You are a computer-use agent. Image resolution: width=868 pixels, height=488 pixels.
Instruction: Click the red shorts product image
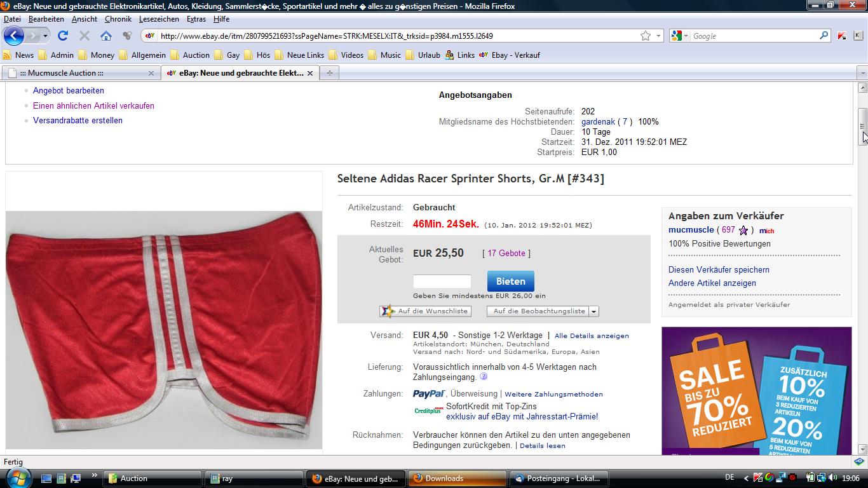164,329
